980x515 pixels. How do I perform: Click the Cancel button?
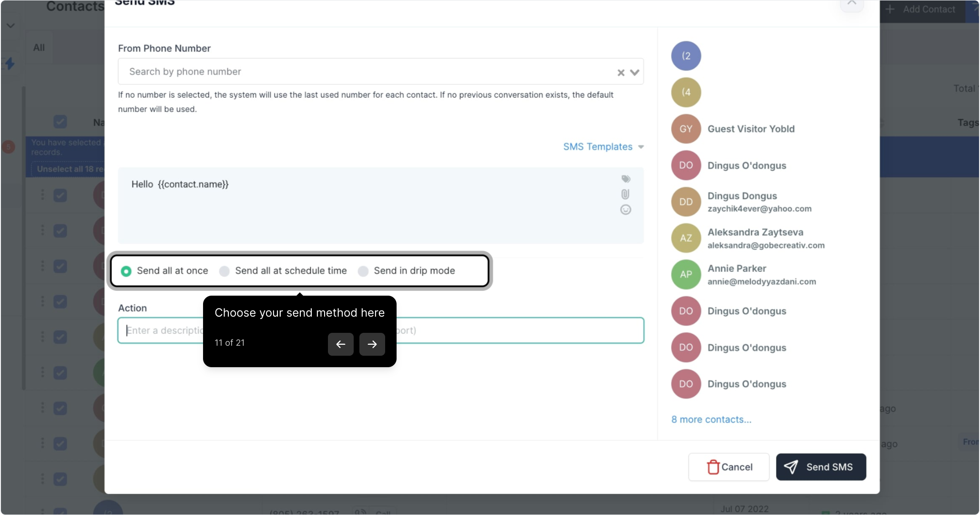[x=728, y=467]
